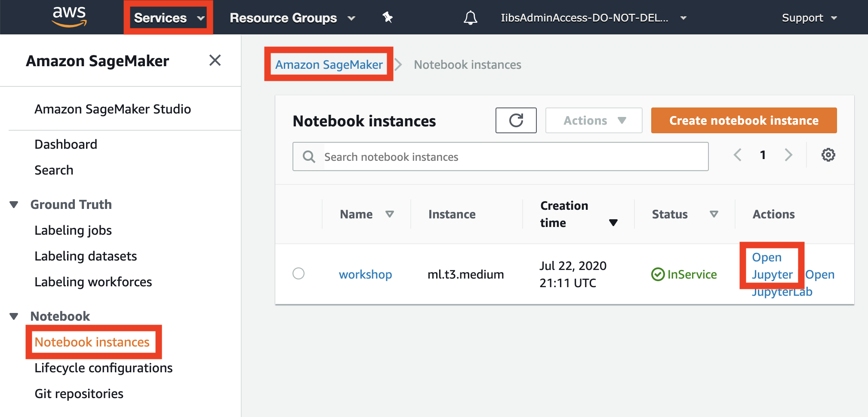Close the Amazon SageMaker sidebar
The height and width of the screenshot is (417, 868).
[x=215, y=60]
